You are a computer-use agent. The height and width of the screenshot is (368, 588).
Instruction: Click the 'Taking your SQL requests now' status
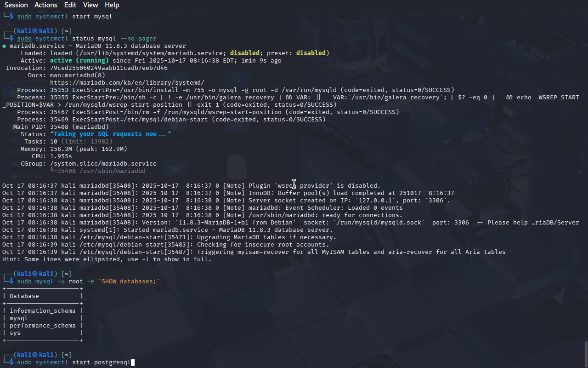click(x=110, y=134)
